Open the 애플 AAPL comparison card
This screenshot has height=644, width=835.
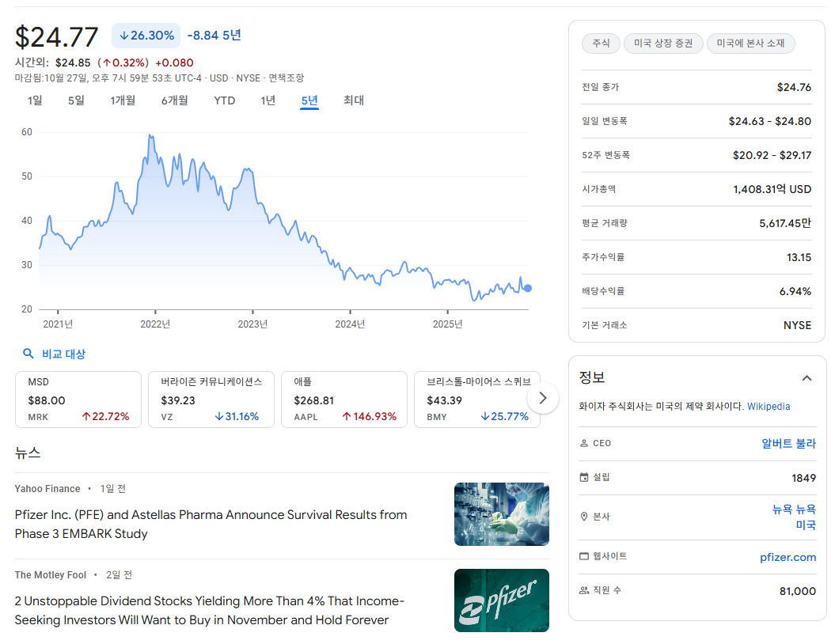click(x=344, y=400)
